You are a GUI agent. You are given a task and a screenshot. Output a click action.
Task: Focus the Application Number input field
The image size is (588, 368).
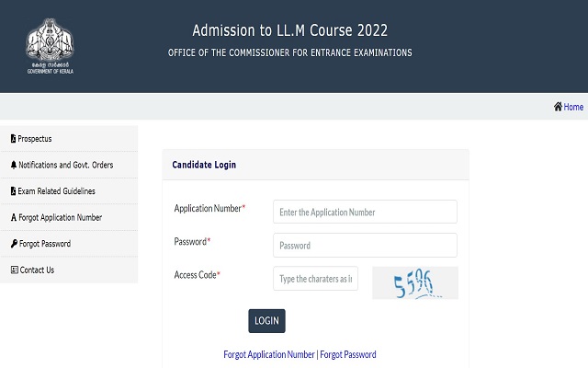(x=365, y=212)
